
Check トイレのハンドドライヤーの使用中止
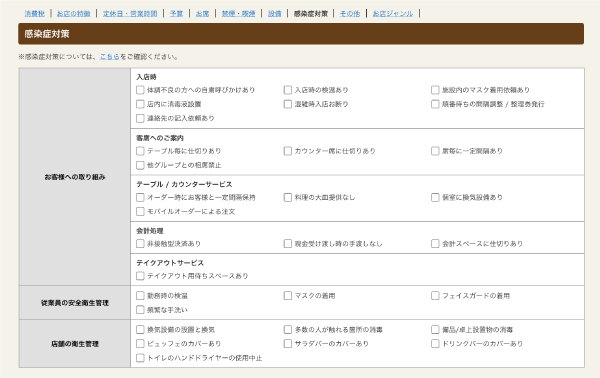pyautogui.click(x=140, y=358)
